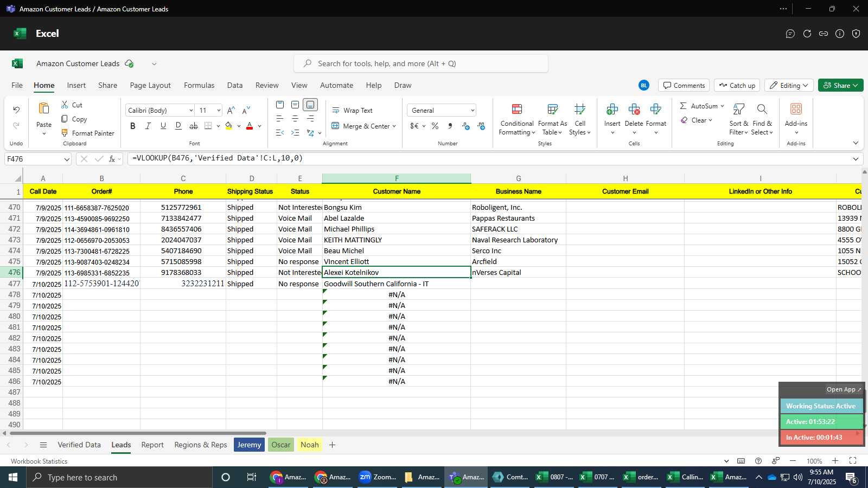This screenshot has height=488, width=868.
Task: Increase the cell indent
Action: [x=295, y=133]
